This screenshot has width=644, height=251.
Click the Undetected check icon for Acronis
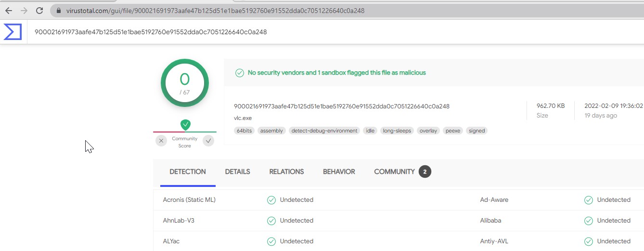(x=271, y=200)
